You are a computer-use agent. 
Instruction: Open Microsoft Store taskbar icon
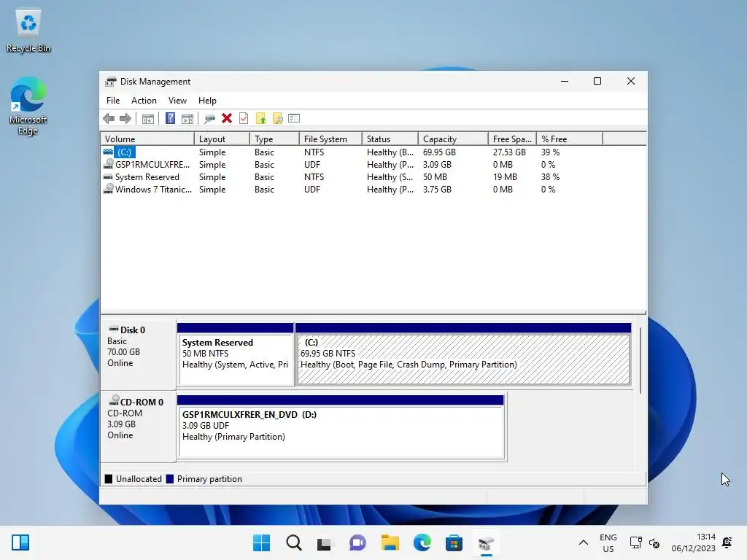[x=454, y=542]
